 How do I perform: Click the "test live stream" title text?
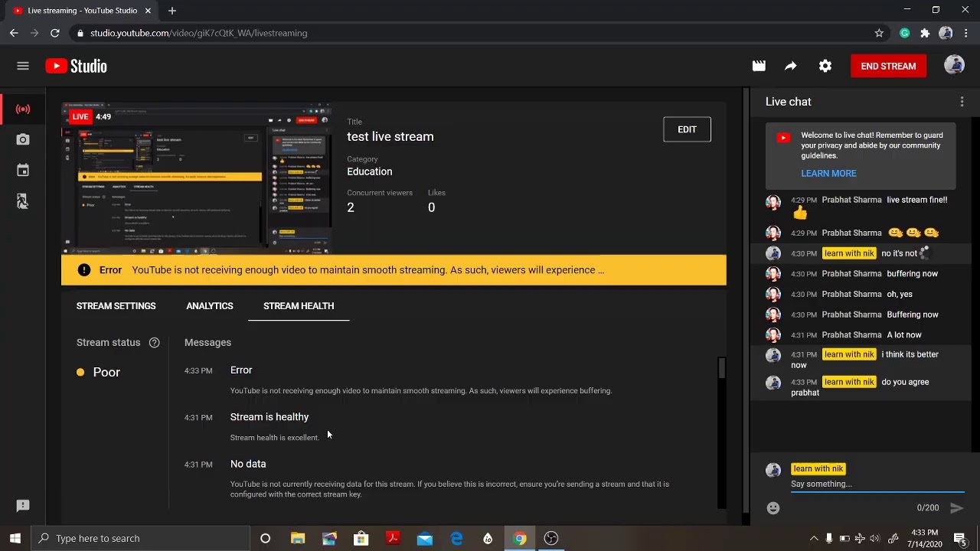(x=390, y=136)
